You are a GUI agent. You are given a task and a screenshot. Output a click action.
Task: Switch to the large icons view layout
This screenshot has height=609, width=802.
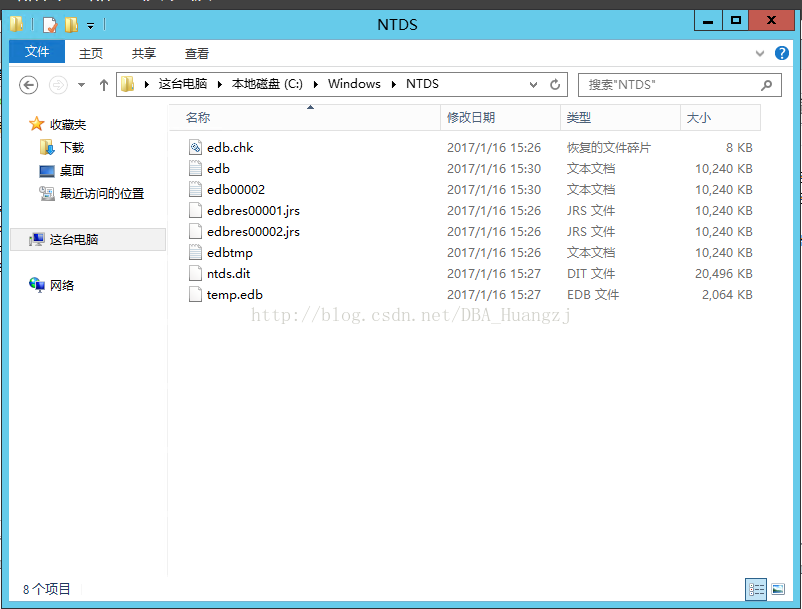(x=778, y=590)
